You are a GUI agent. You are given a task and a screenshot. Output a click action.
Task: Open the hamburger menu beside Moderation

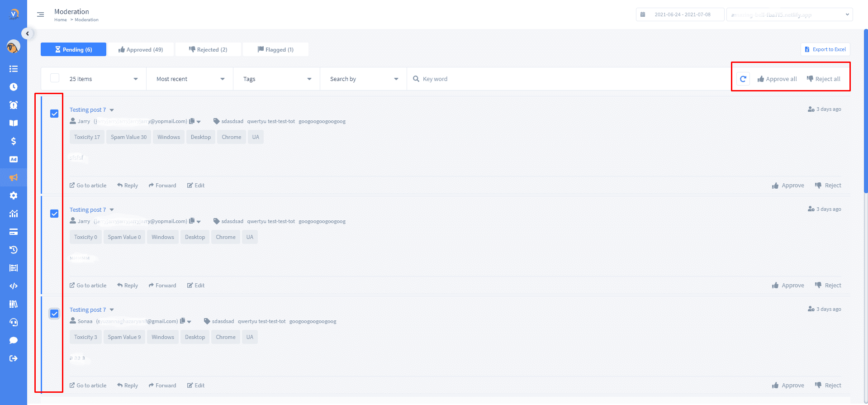tap(41, 15)
